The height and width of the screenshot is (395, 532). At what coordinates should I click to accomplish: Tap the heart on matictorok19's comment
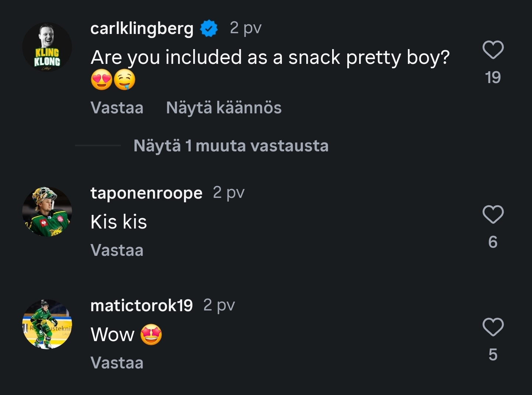(x=493, y=327)
